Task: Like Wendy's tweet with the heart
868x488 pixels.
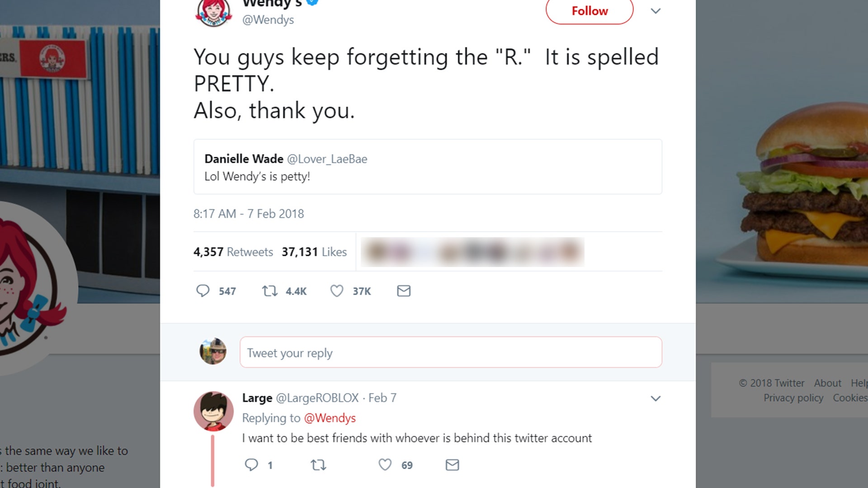Action: (x=337, y=291)
